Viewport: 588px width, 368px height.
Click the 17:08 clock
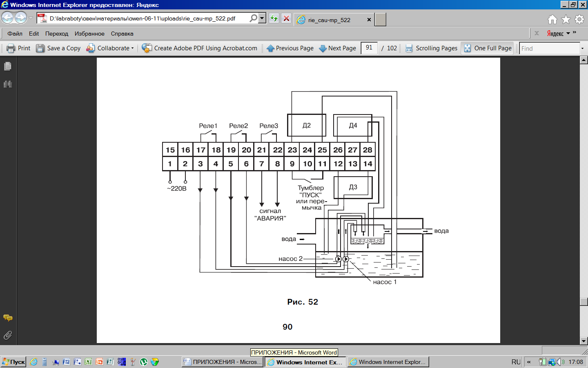coord(576,362)
